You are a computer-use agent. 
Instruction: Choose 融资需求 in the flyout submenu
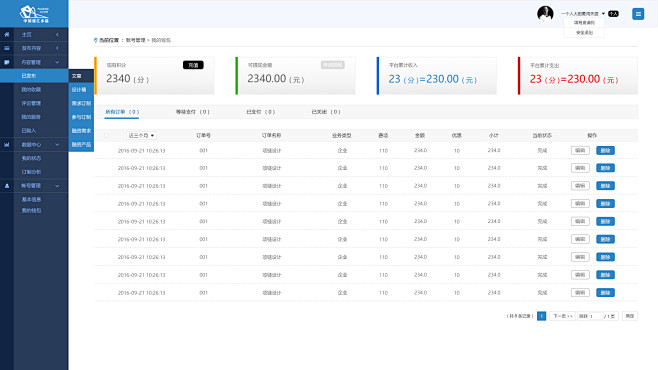click(x=81, y=131)
